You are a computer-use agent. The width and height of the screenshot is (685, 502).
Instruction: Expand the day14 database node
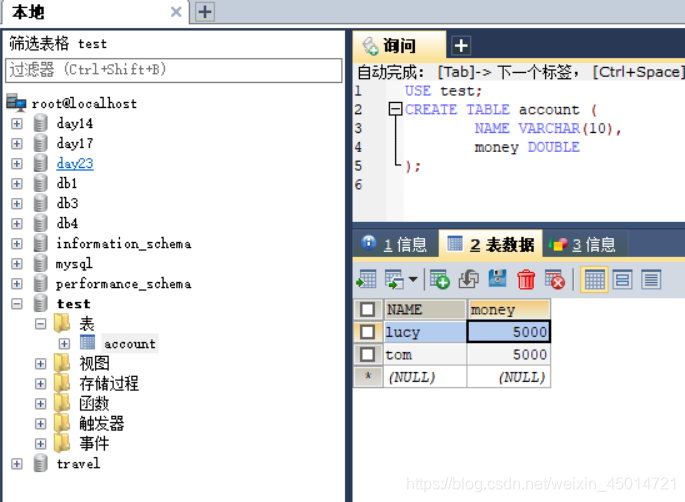tap(17, 124)
